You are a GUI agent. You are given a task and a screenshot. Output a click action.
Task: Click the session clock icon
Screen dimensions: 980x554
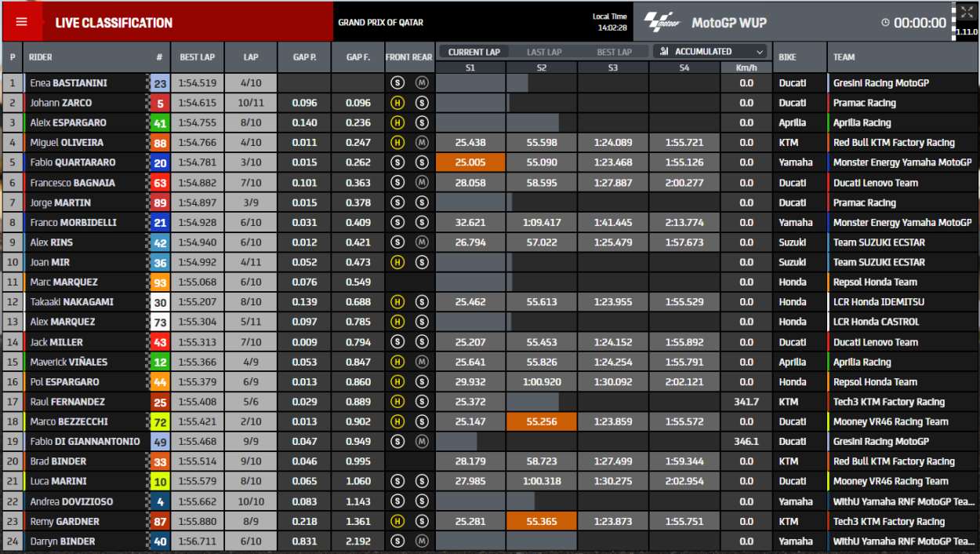[885, 23]
